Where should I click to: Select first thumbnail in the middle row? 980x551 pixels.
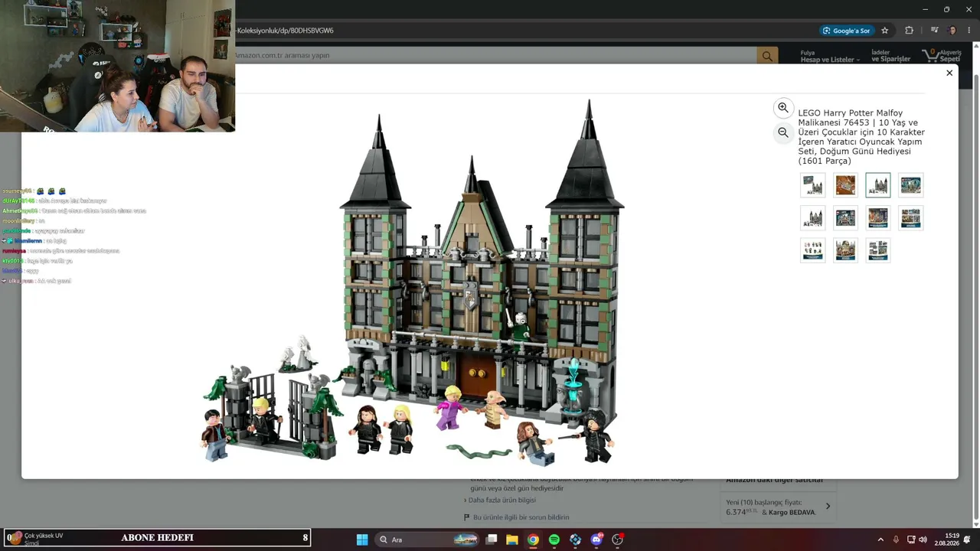coord(813,218)
